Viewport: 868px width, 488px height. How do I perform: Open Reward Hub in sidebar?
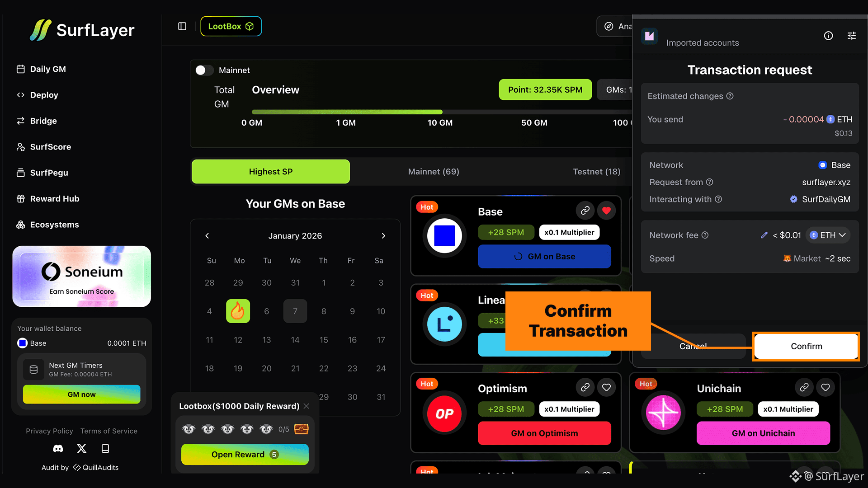54,199
